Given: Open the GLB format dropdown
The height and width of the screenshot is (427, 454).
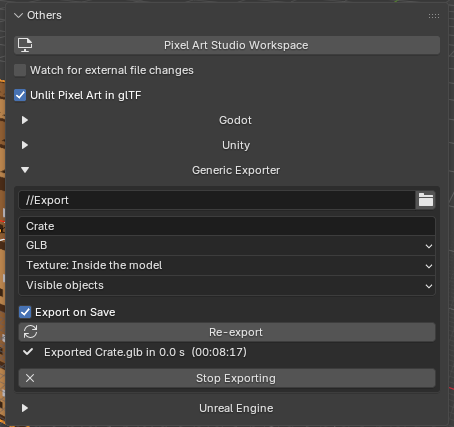Looking at the screenshot, I should 227,246.
